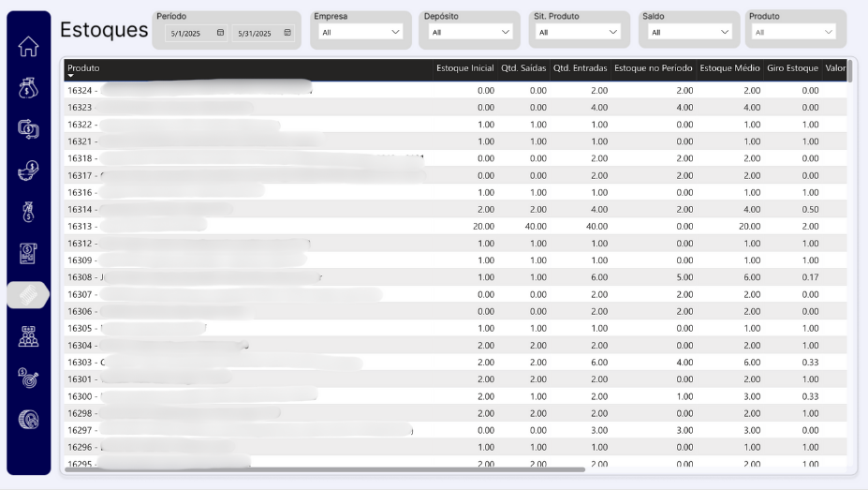This screenshot has height=490, width=868.
Task: Select product row 16323
Action: click(455, 108)
